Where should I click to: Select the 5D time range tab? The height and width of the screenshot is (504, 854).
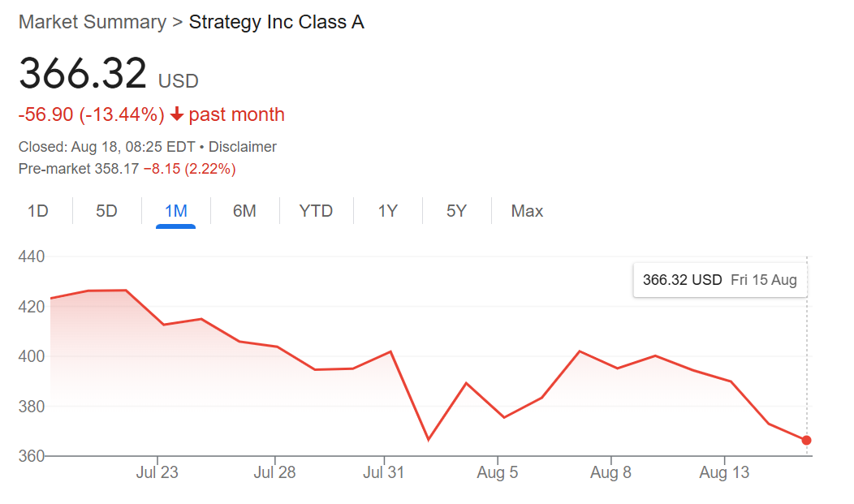pyautogui.click(x=106, y=211)
